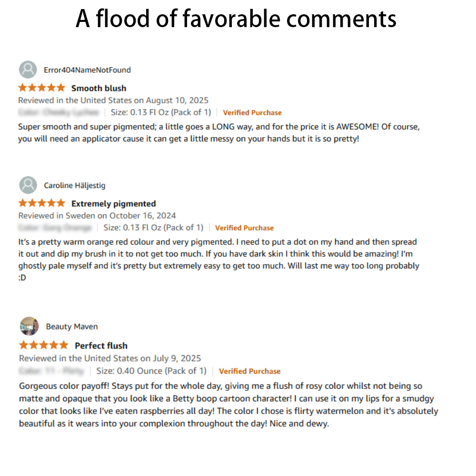Select the star rating for Extremely pigmented
This screenshot has height=476, width=476.
[x=42, y=203]
